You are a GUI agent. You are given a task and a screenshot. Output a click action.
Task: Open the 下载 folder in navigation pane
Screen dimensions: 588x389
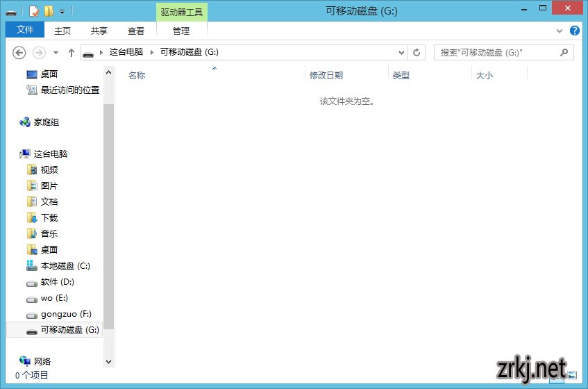[x=49, y=218]
